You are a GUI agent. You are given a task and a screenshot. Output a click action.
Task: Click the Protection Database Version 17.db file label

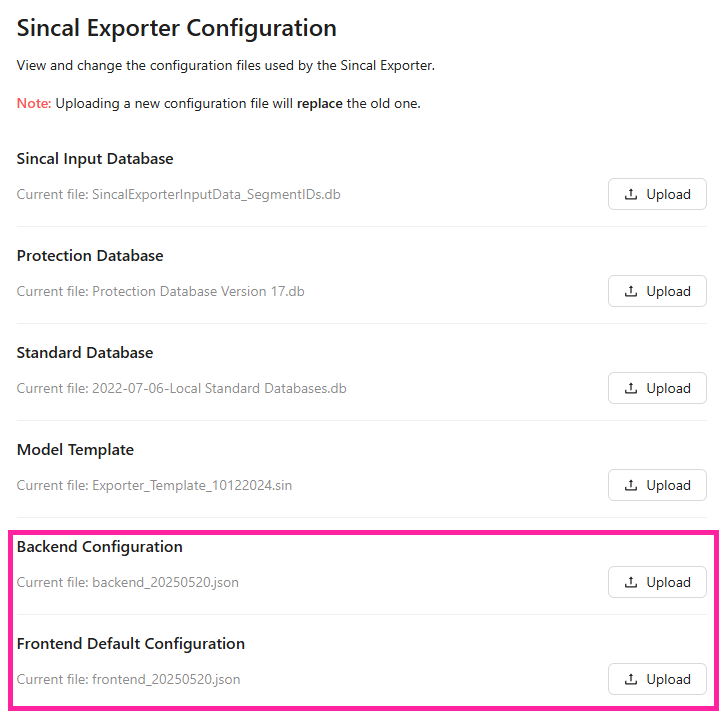[198, 291]
